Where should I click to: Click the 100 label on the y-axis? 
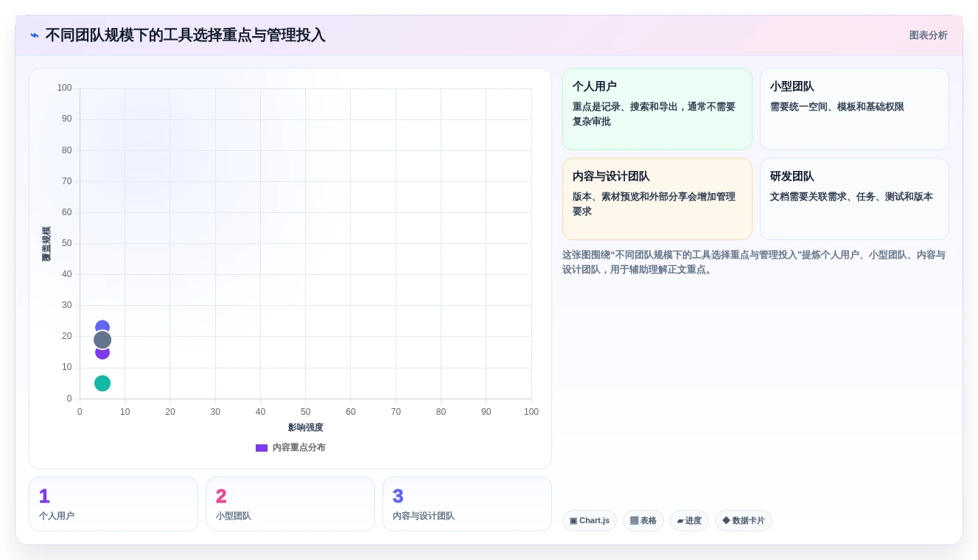click(65, 88)
